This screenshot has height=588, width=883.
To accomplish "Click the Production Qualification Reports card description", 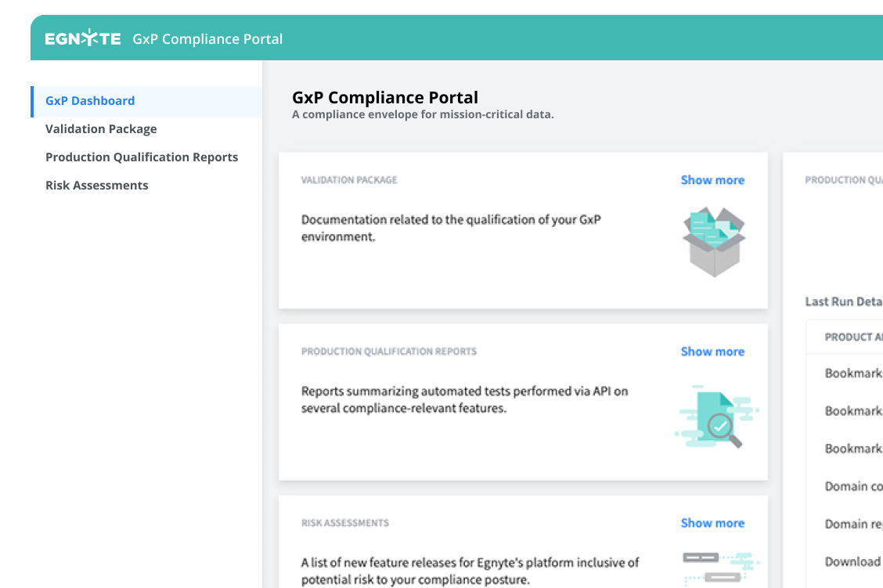I will pyautogui.click(x=464, y=399).
